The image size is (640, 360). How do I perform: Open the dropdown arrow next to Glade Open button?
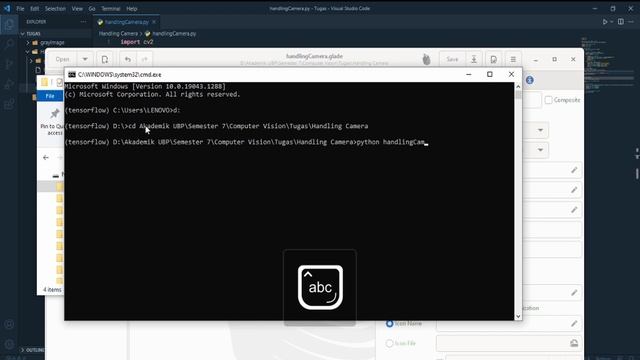point(85,59)
